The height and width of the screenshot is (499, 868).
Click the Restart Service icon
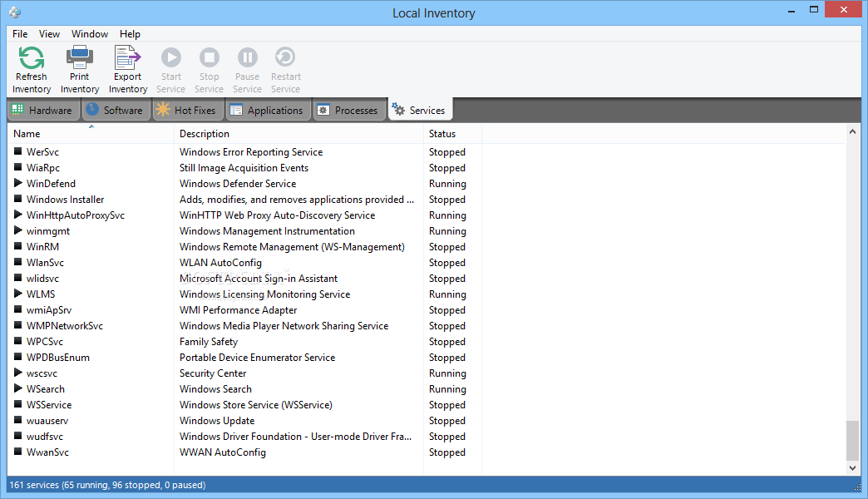coord(285,57)
